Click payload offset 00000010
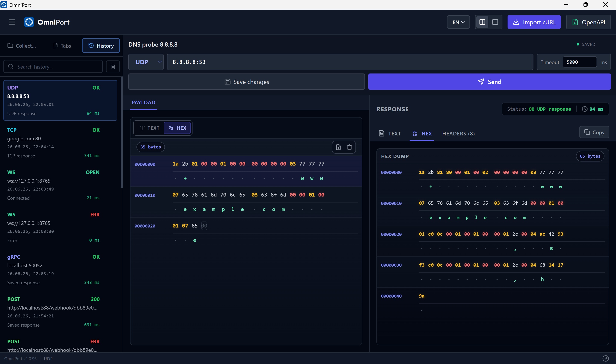 [x=145, y=195]
